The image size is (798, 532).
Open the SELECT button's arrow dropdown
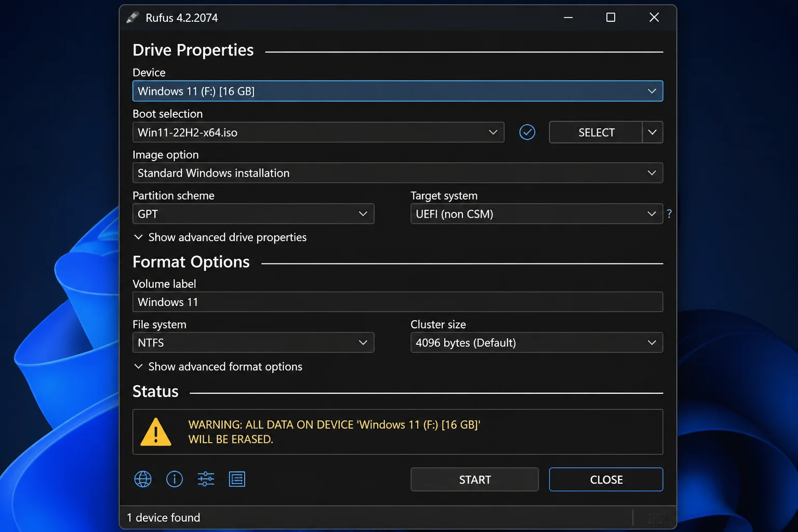(x=653, y=132)
